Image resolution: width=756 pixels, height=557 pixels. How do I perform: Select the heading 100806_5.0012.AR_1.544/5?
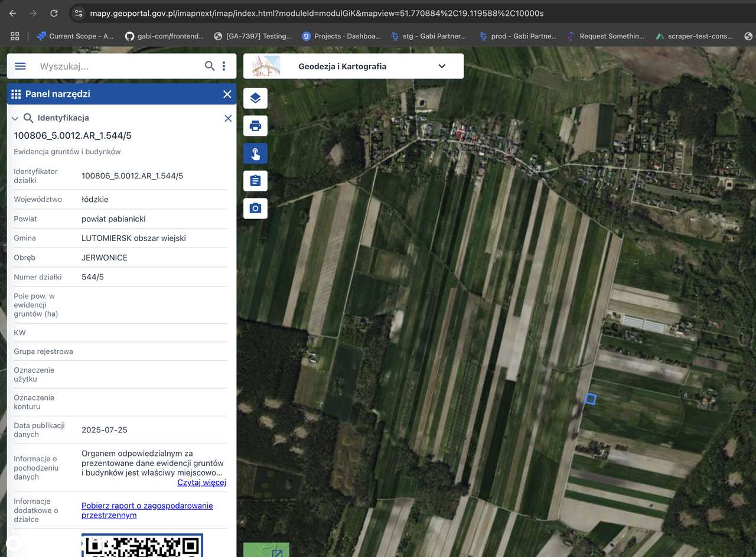(73, 136)
